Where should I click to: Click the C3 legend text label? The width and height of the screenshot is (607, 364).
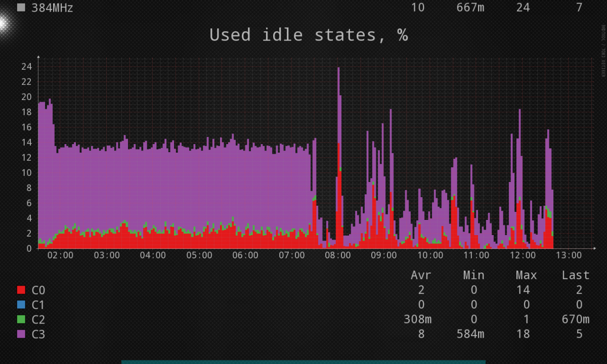click(38, 334)
